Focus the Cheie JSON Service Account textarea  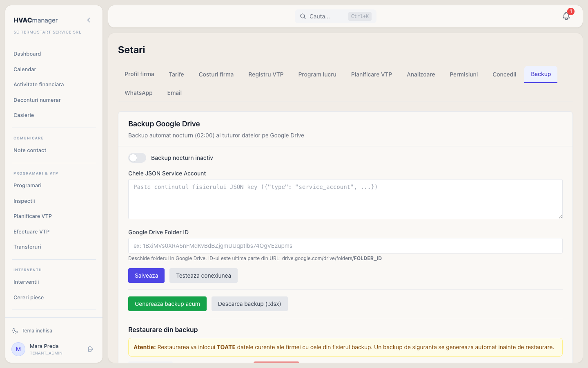345,199
